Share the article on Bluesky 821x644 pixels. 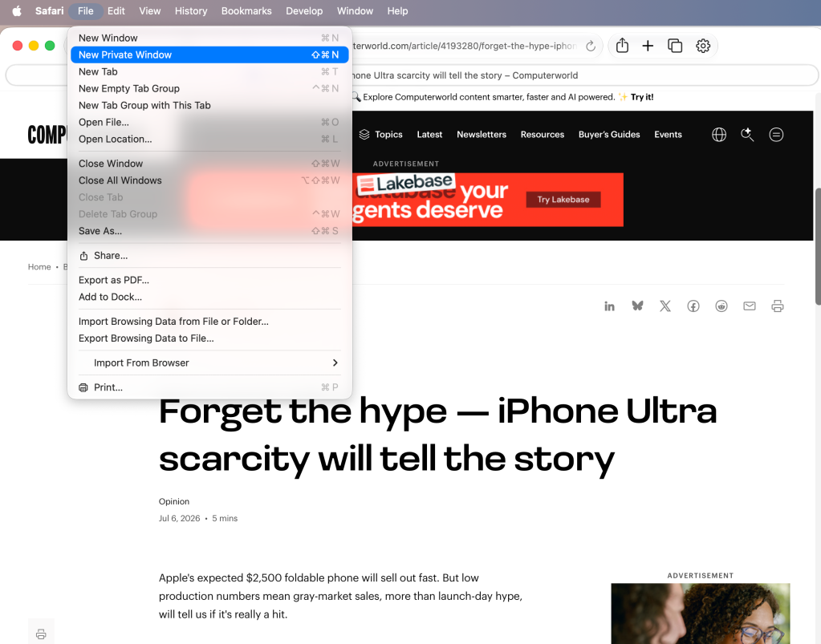coord(637,306)
